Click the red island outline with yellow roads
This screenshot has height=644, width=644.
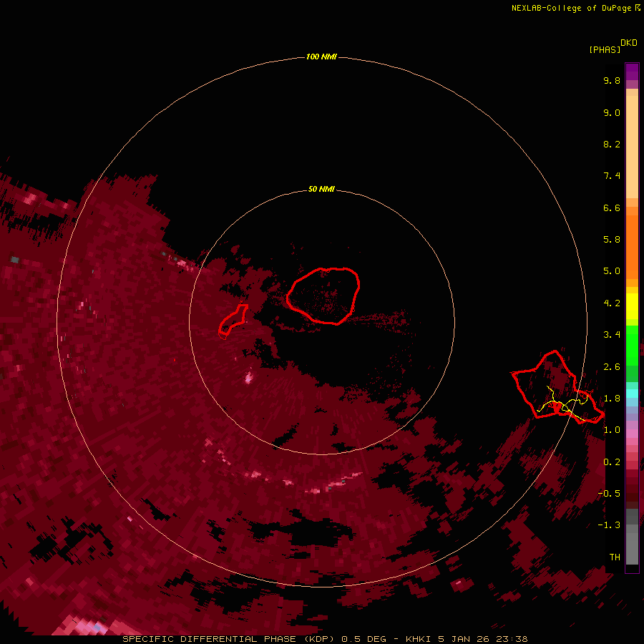pos(557,388)
